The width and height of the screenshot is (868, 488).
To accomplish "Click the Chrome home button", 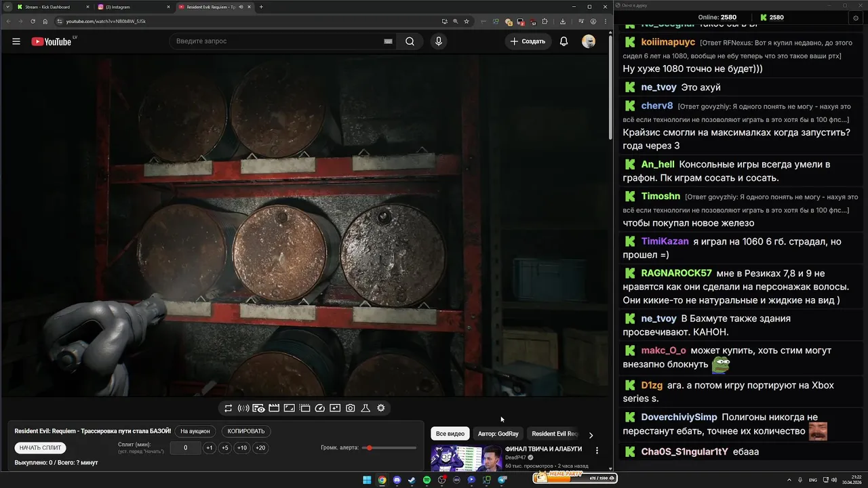I will 45,21.
